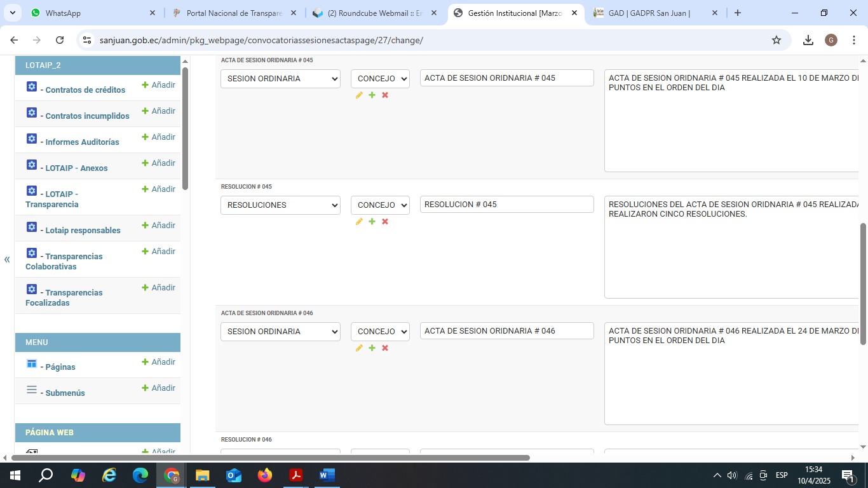Click Contratos de créditos gear icon

[x=32, y=87]
